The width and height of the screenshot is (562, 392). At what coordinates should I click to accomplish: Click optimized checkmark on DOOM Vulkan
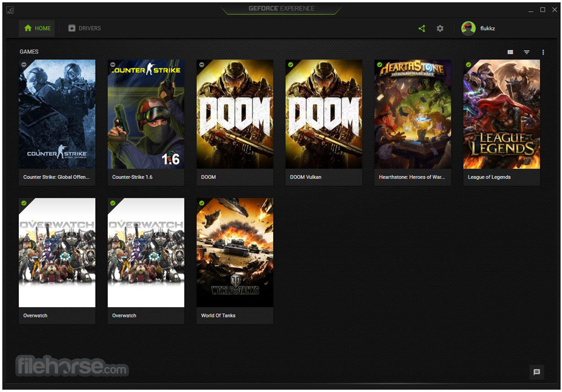(291, 64)
